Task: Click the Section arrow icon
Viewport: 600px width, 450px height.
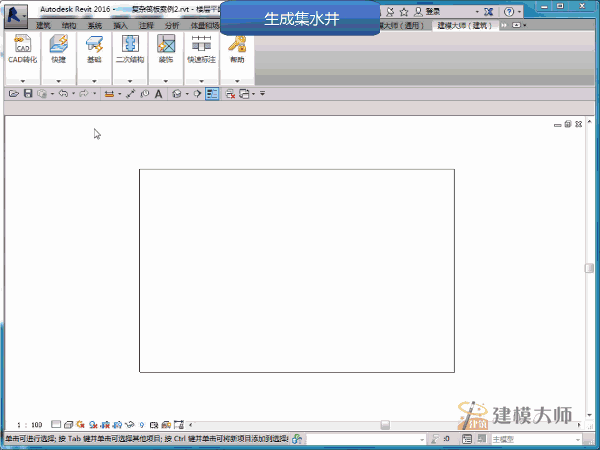Action: pyautogui.click(x=197, y=94)
